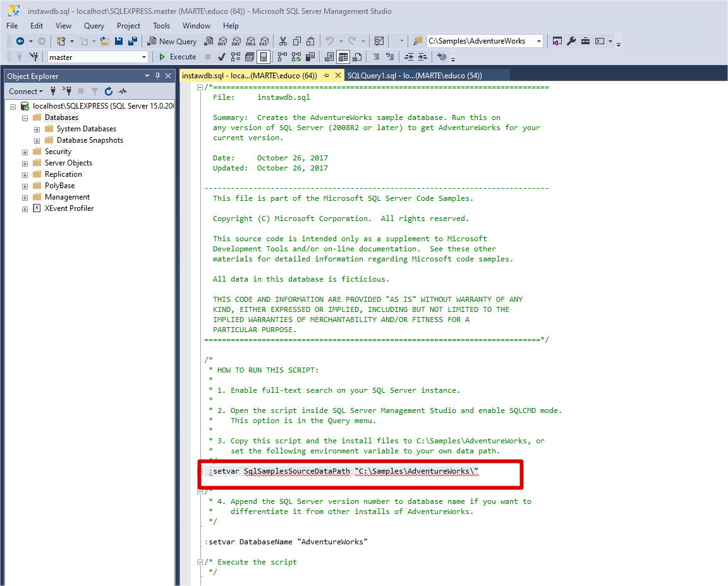Click the New Query button
The height and width of the screenshot is (586, 728).
coord(172,41)
